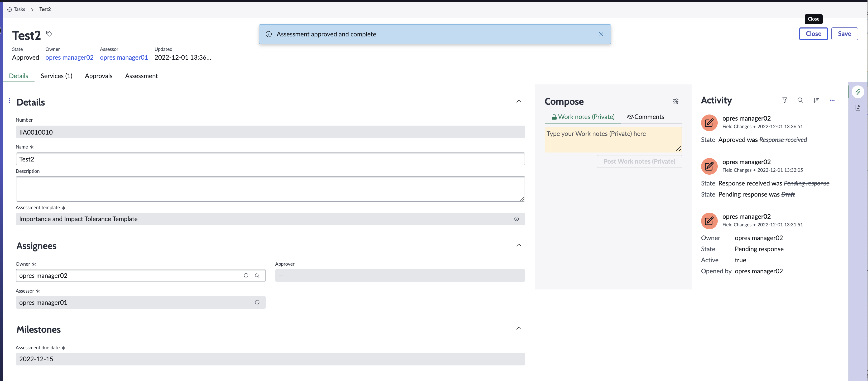
Task: Click the Assessor field opres manager01
Action: click(x=141, y=302)
